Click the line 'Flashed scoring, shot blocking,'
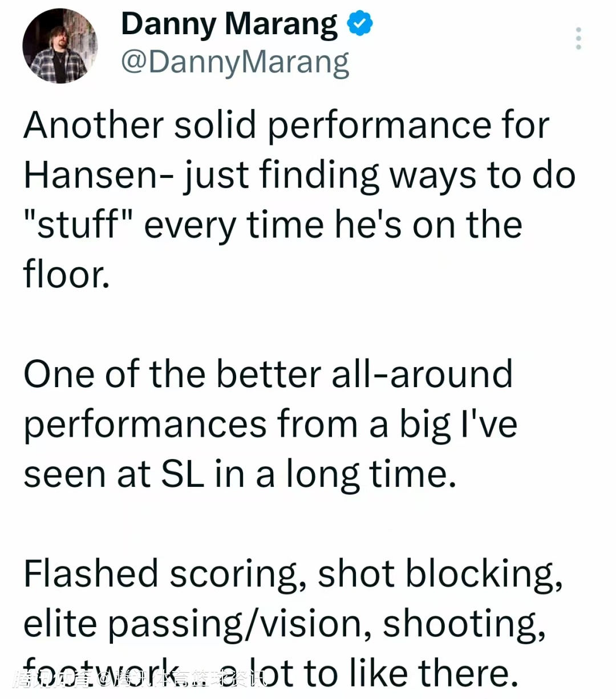 pyautogui.click(x=293, y=574)
